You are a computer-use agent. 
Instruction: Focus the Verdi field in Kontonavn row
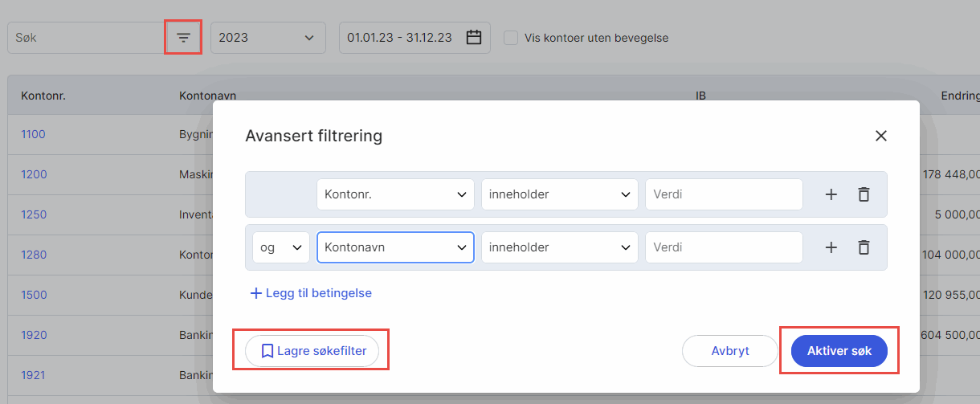click(723, 247)
